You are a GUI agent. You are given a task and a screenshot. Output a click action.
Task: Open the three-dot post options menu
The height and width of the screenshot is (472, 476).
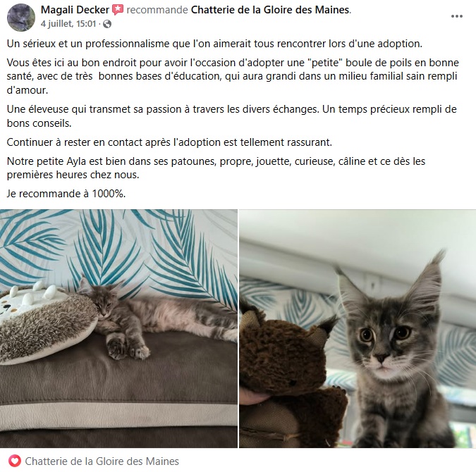click(x=456, y=16)
